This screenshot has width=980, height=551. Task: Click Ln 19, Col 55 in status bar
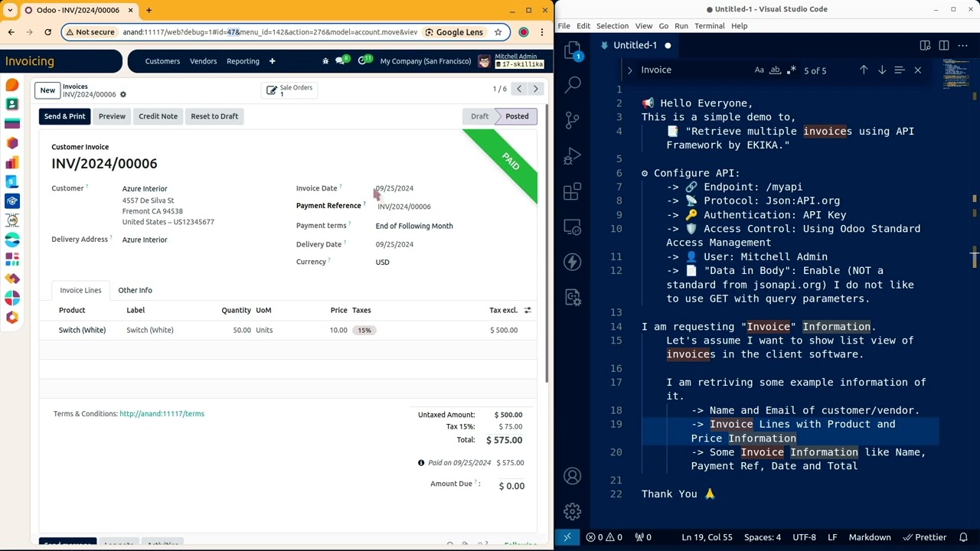(707, 537)
